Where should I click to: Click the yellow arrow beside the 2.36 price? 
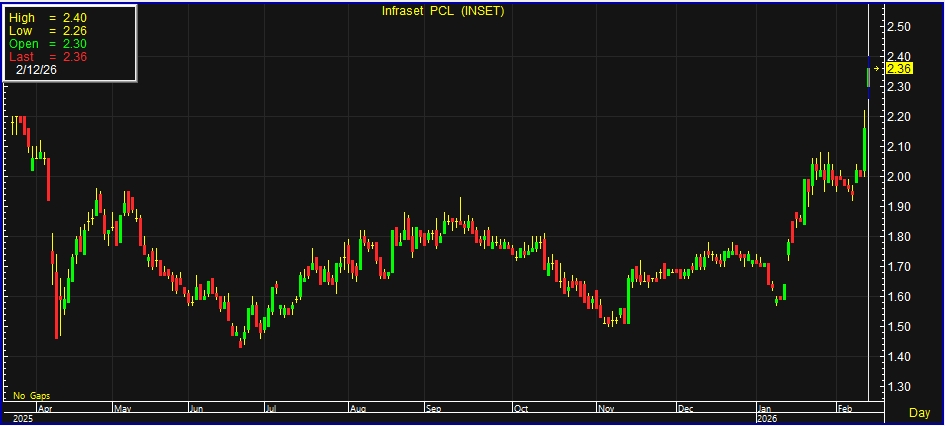point(877,69)
